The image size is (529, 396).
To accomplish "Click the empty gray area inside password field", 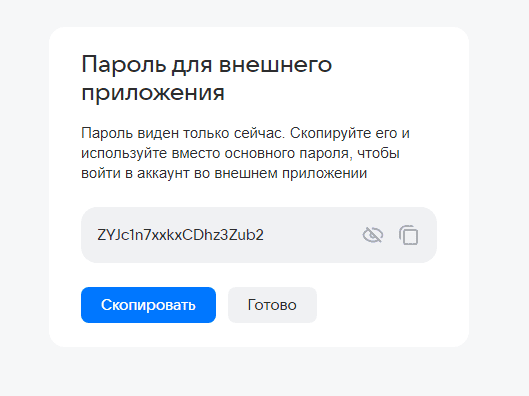I will (312, 235).
